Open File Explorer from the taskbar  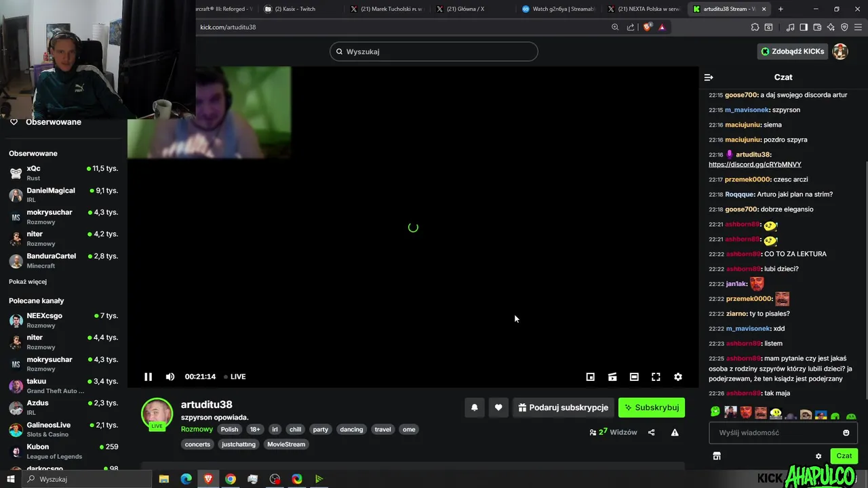point(164,479)
